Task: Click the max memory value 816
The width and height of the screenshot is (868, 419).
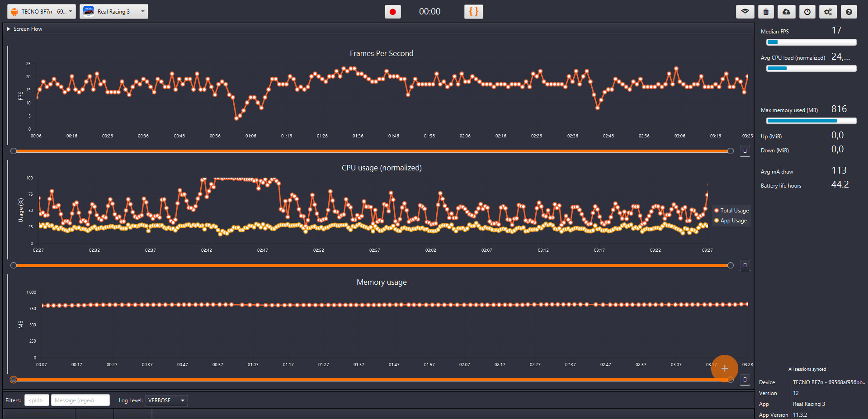Action: 839,109
